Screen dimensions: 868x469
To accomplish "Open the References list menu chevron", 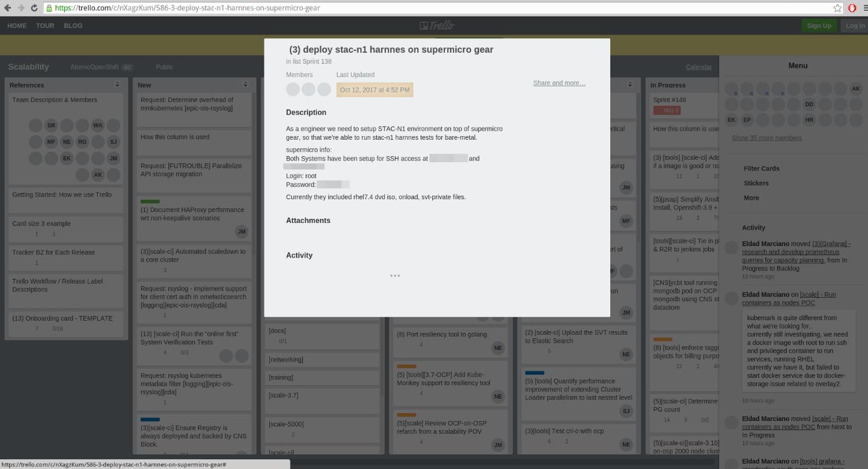I will click(x=117, y=85).
